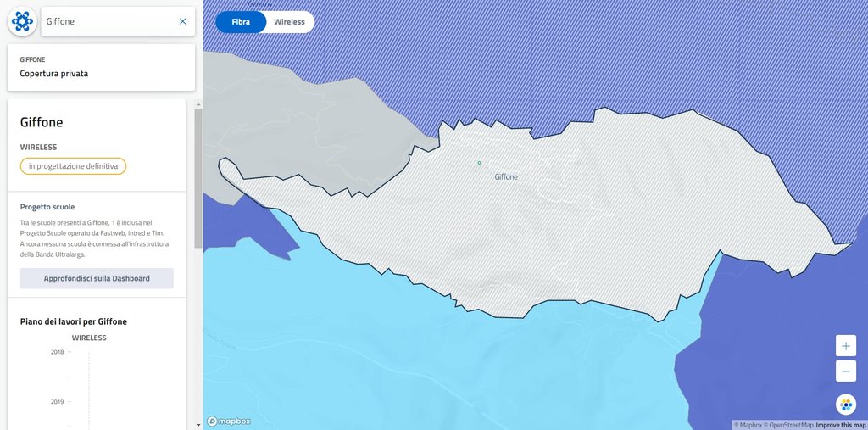
Task: Switch to the Wireless map layer
Action: click(x=290, y=22)
